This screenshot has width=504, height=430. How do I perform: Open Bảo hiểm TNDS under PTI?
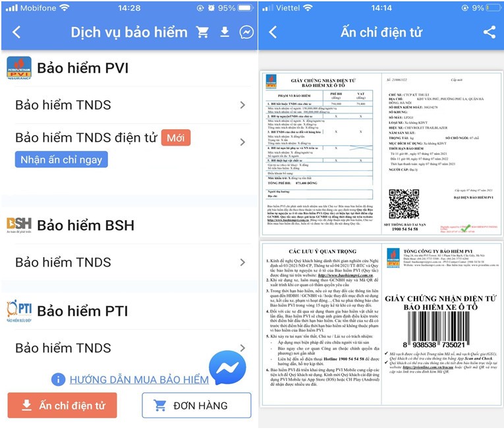click(x=130, y=348)
